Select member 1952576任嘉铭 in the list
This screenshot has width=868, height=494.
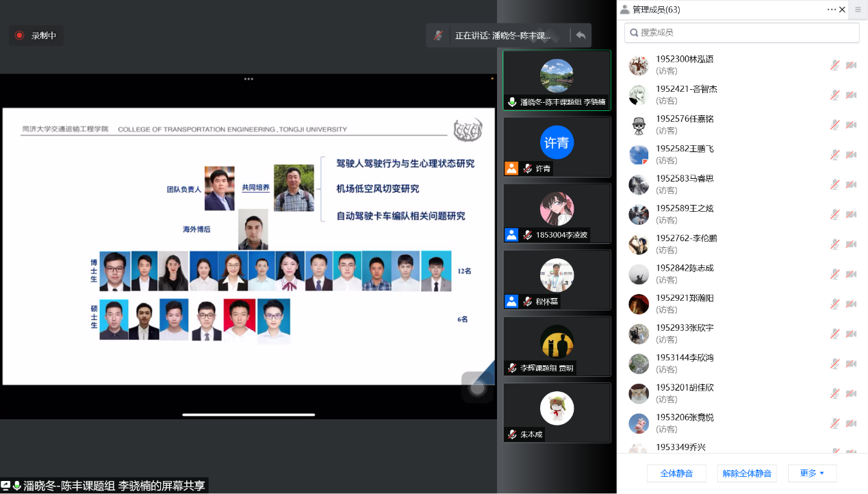685,124
